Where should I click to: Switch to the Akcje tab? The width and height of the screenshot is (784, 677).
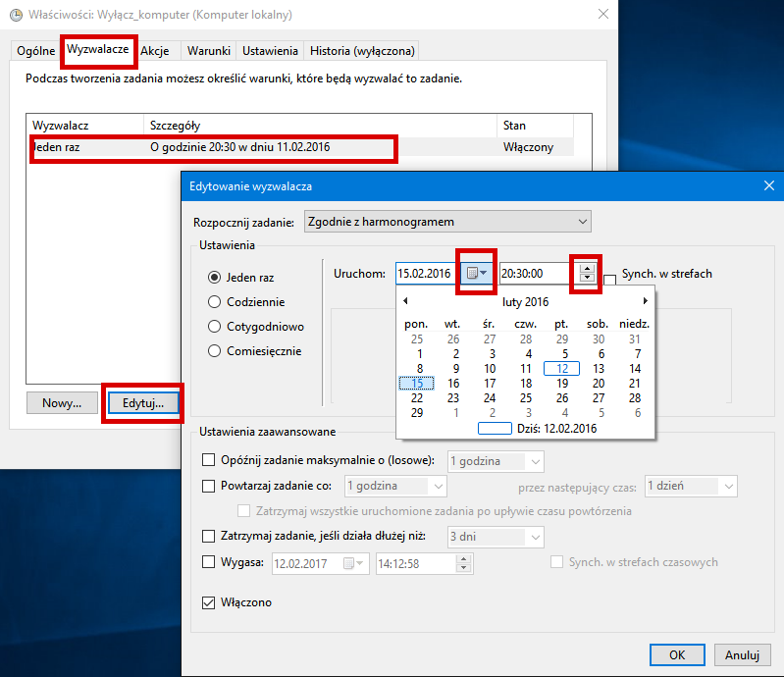click(154, 50)
